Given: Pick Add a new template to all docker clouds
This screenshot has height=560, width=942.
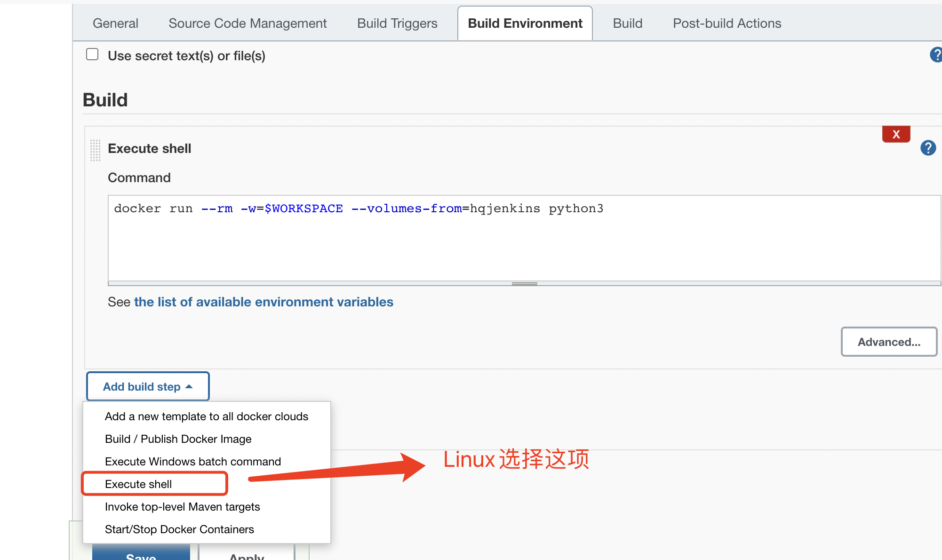Looking at the screenshot, I should pos(206,416).
